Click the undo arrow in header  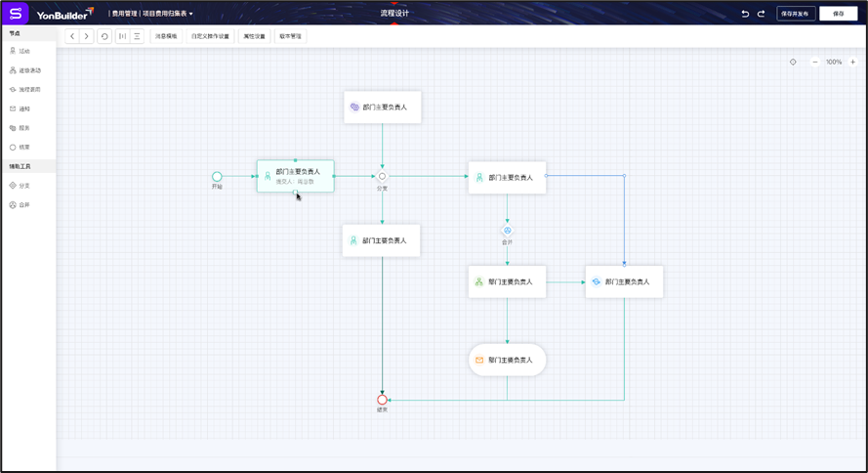745,14
